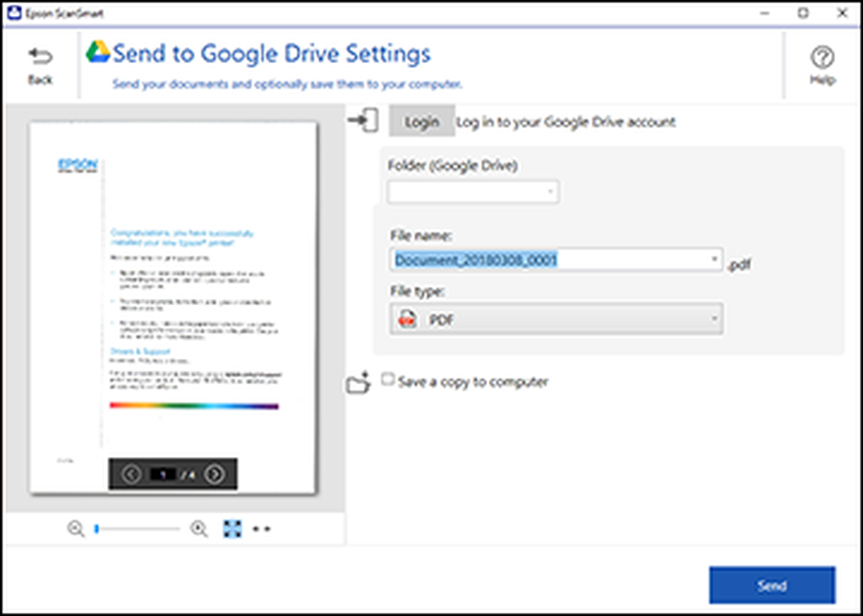Enable Save a copy to computer
Screen dimensions: 863x616
coord(388,380)
